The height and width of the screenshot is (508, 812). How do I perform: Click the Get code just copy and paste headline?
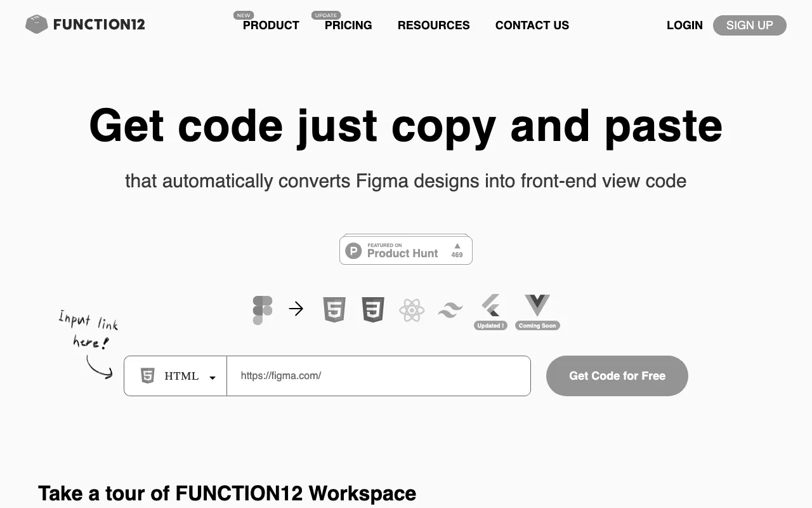click(x=406, y=126)
